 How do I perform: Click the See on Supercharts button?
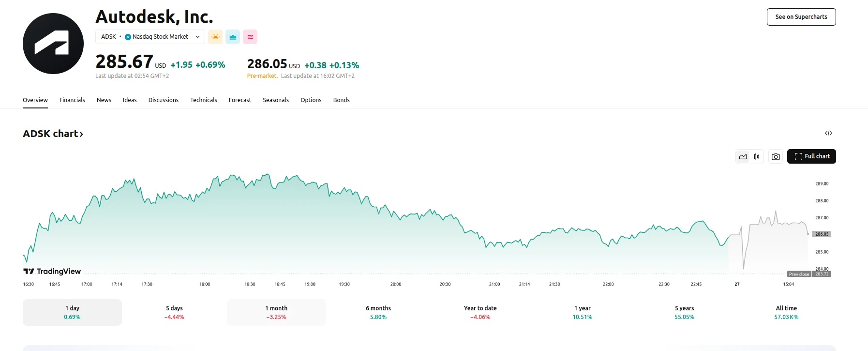click(801, 17)
